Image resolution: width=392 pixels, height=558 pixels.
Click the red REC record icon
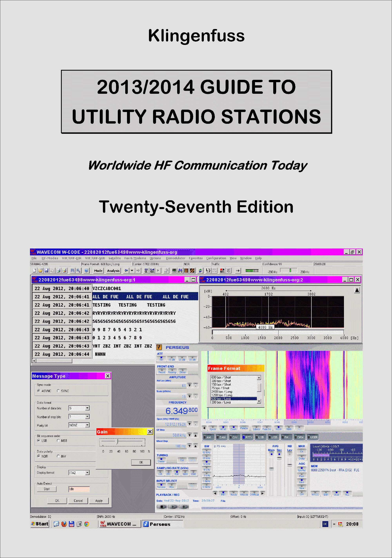[222, 270]
